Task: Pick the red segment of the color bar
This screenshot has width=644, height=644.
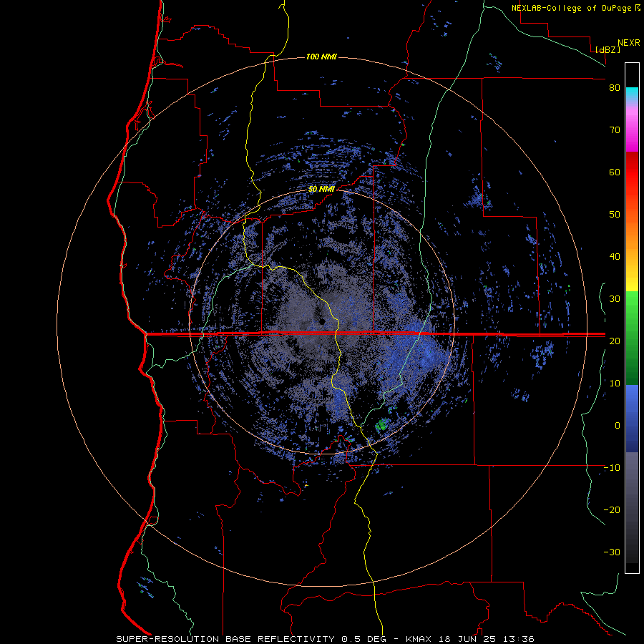Action: pyautogui.click(x=632, y=172)
